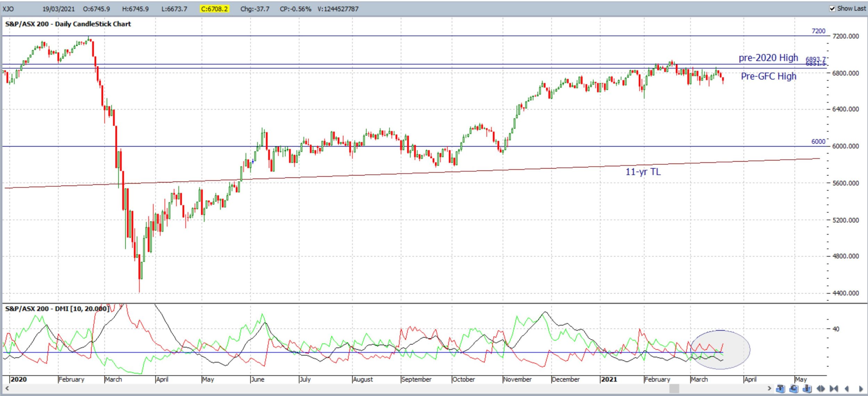Image resolution: width=868 pixels, height=396 pixels.
Task: Click the 5600.000 price axis value
Action: [846, 183]
